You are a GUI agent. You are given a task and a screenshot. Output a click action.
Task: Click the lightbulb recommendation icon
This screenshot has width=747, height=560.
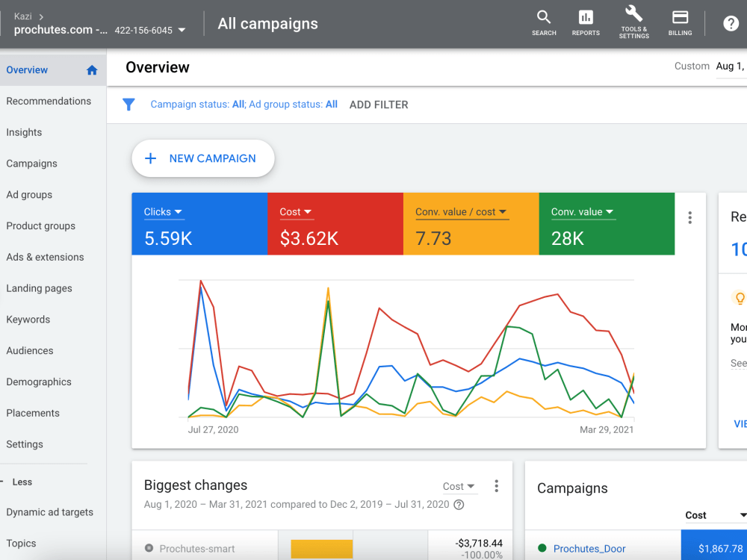pyautogui.click(x=740, y=299)
